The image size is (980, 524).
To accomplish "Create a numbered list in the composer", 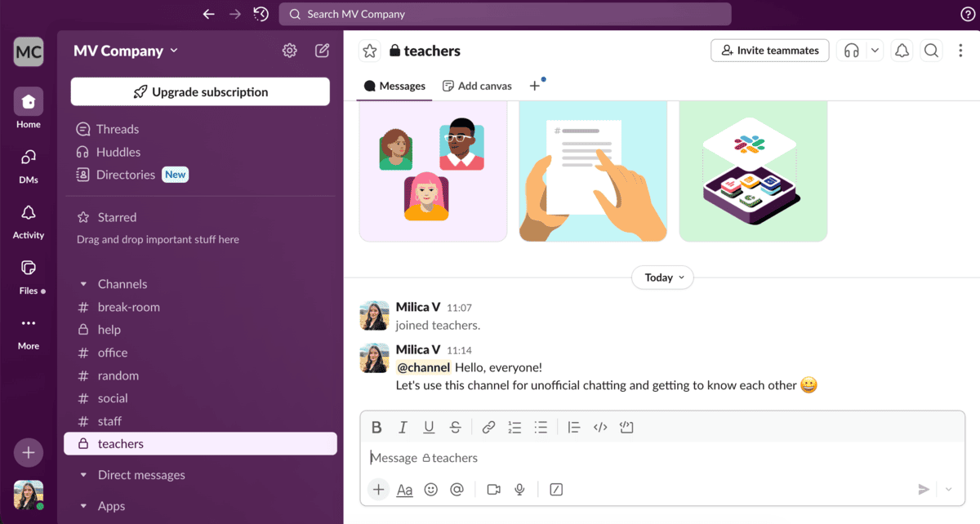I will tap(514, 427).
